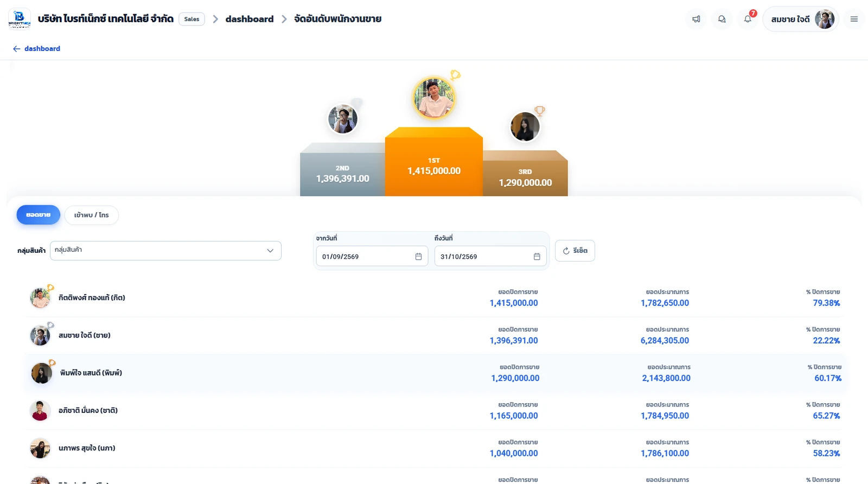The width and height of the screenshot is (868, 484).
Task: Open the chat messages icon
Action: coord(722,19)
